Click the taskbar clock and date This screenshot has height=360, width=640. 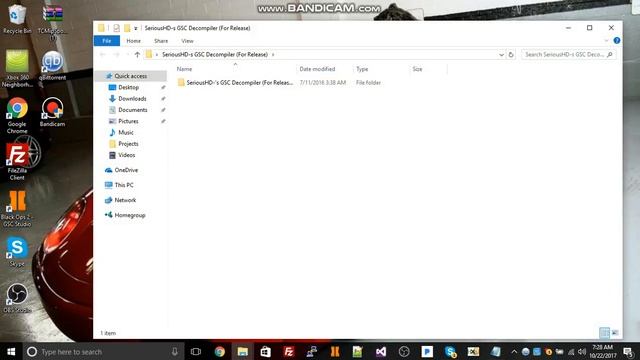602,351
